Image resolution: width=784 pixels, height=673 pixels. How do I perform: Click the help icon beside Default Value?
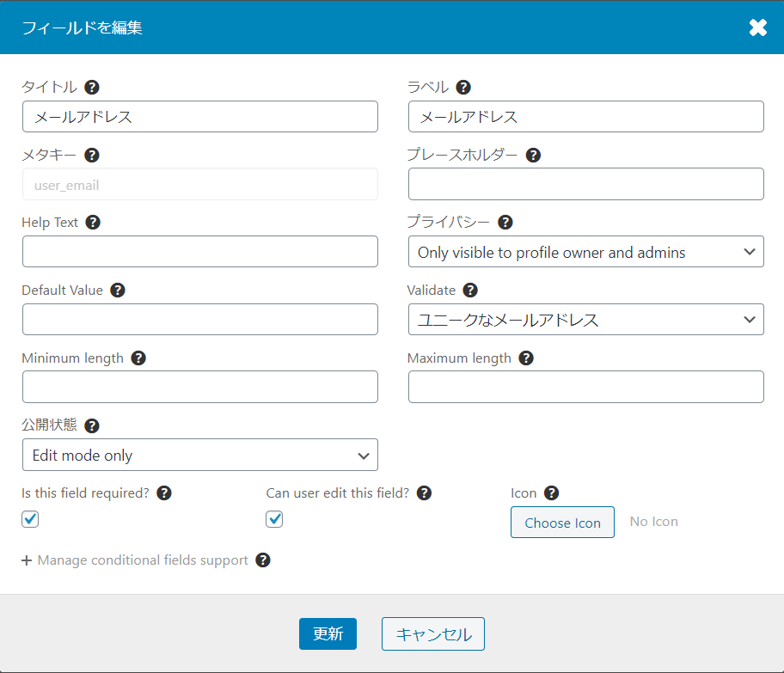pos(118,290)
